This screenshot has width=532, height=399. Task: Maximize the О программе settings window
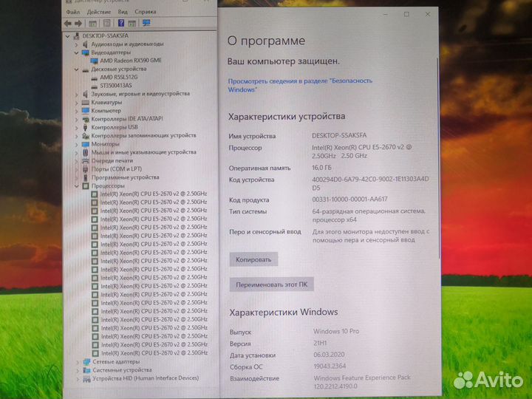tap(406, 15)
